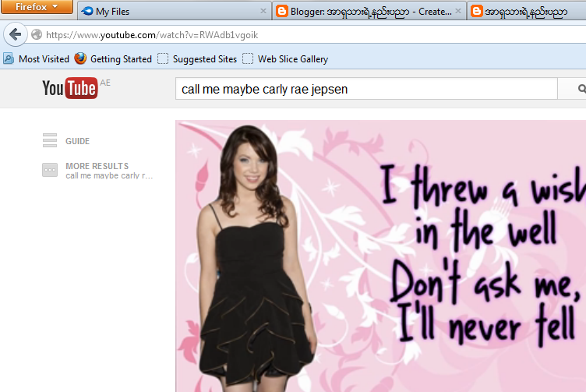586x392 pixels.
Task: Click the Blogger icon on second tab
Action: [x=282, y=11]
